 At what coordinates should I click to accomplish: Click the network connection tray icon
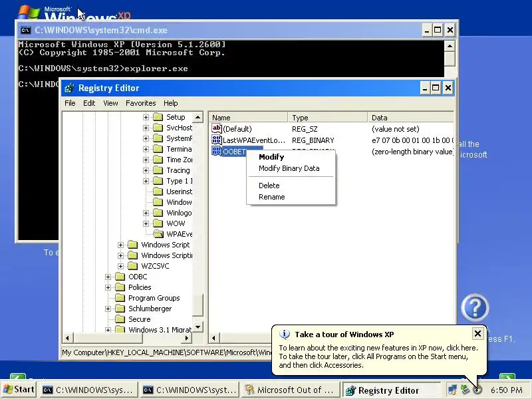pyautogui.click(x=452, y=390)
